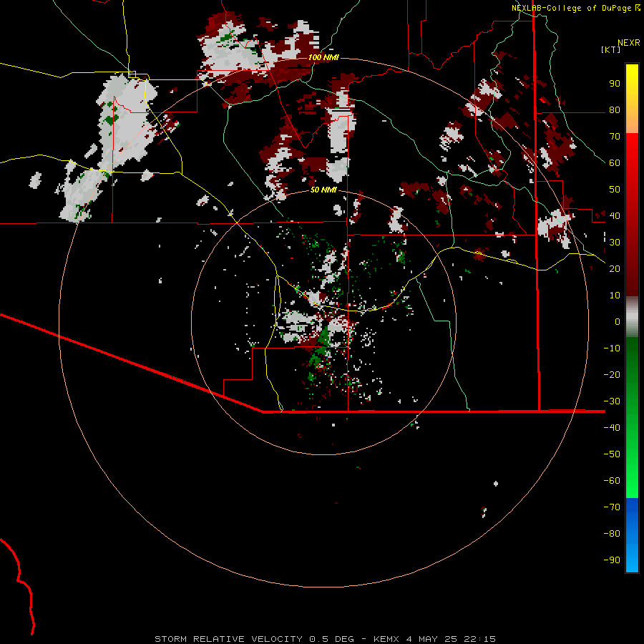Click the blue segment of the color bar
Screen dimensions: 644x644
pyautogui.click(x=632, y=535)
